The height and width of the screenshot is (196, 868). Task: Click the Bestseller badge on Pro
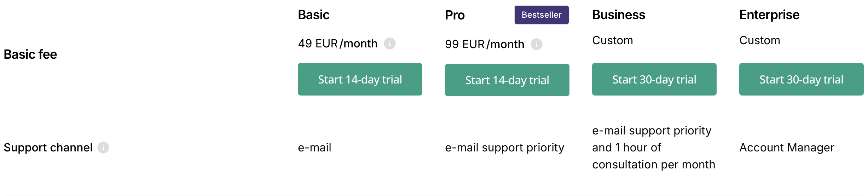click(541, 15)
